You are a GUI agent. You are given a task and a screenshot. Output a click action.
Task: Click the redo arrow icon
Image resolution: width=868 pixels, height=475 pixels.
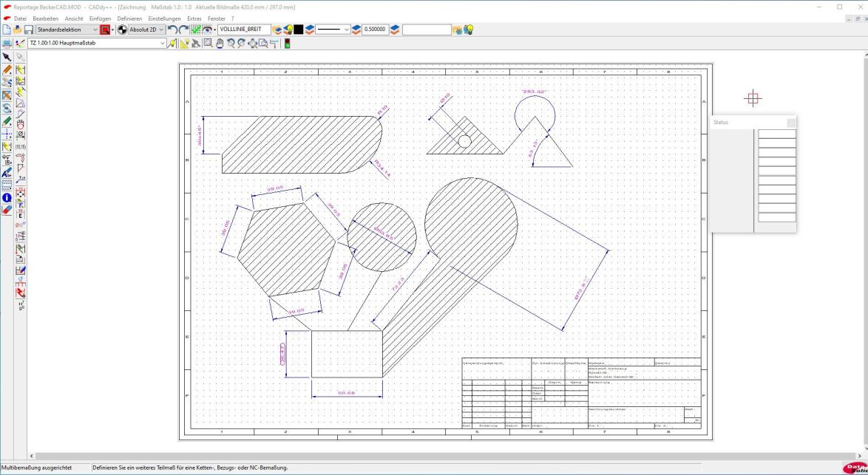point(185,30)
